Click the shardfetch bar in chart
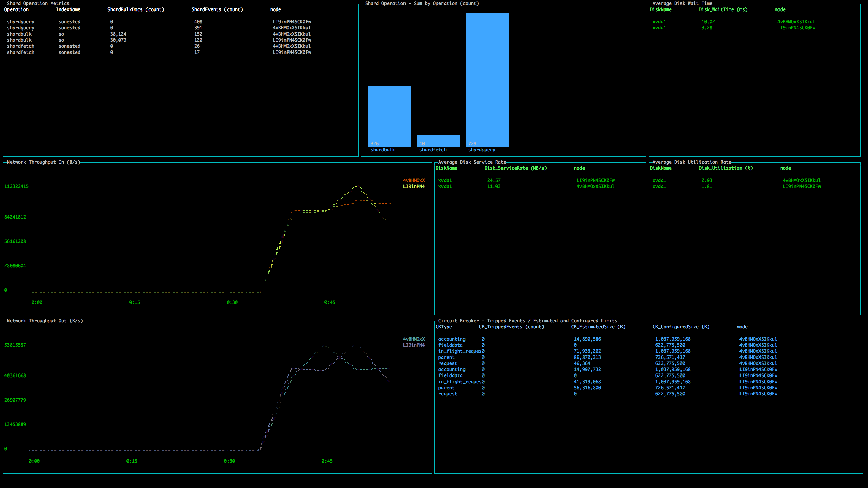This screenshot has width=868, height=488. pyautogui.click(x=438, y=141)
